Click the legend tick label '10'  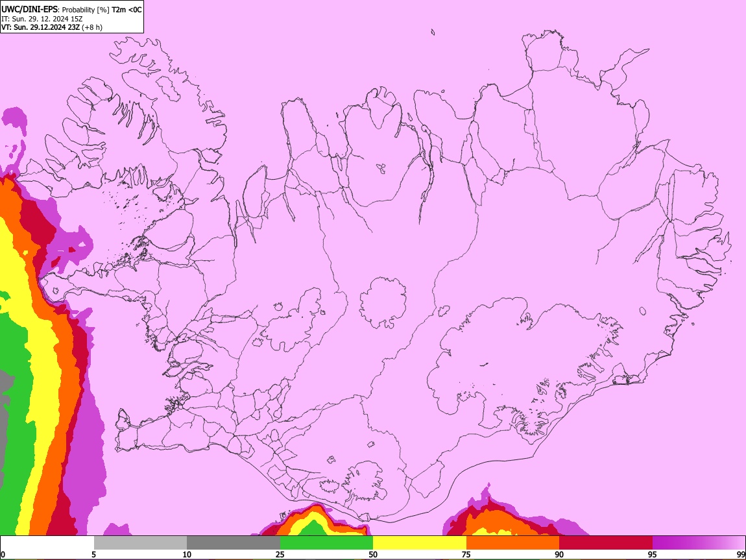pos(187,554)
